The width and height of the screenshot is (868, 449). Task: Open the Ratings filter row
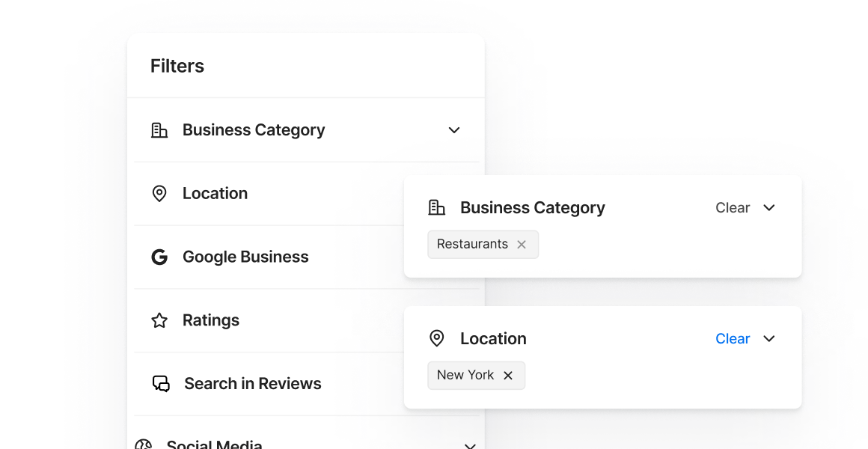click(269, 320)
